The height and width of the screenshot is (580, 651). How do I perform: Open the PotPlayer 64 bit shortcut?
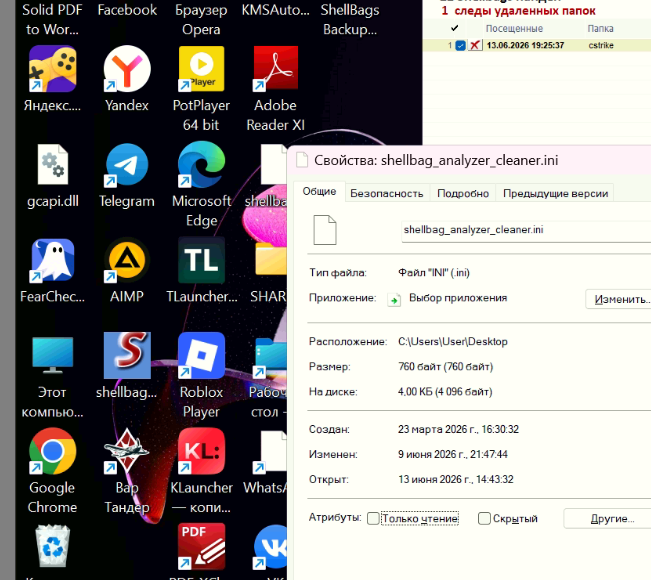point(201,69)
